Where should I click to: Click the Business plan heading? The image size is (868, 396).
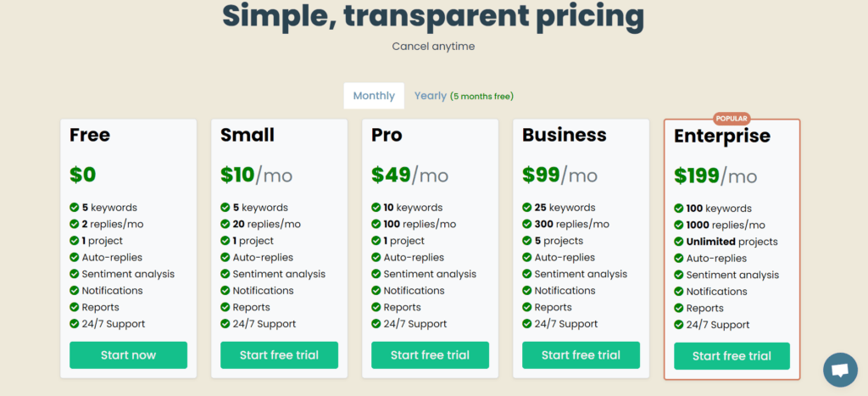[564, 135]
